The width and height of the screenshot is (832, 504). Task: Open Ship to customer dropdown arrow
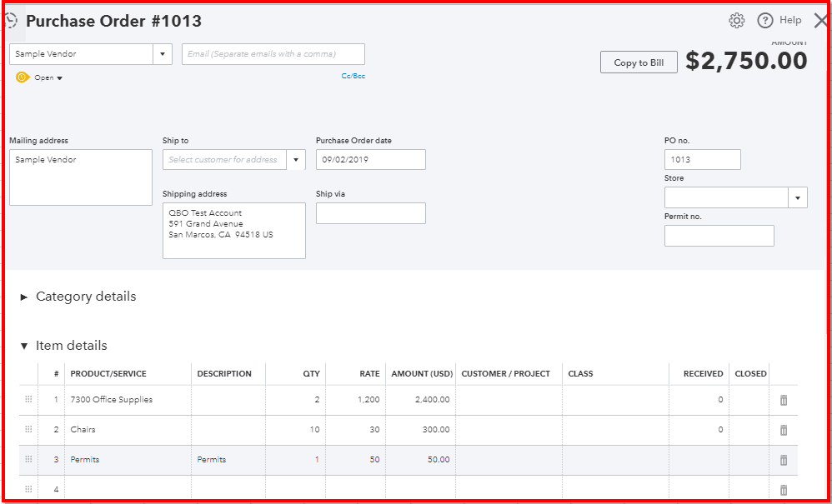pos(296,159)
